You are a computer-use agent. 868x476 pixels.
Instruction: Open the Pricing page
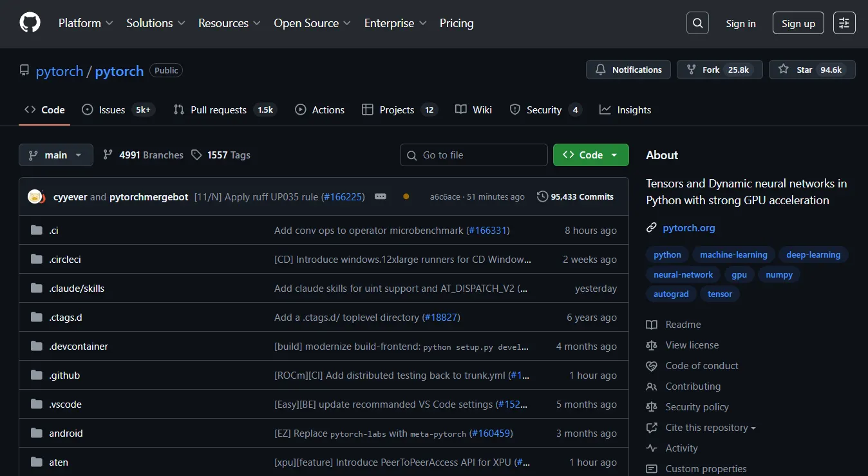(x=457, y=23)
